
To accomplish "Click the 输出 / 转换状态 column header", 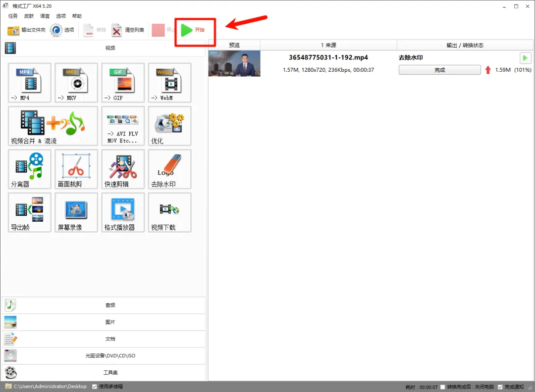I will coord(465,45).
